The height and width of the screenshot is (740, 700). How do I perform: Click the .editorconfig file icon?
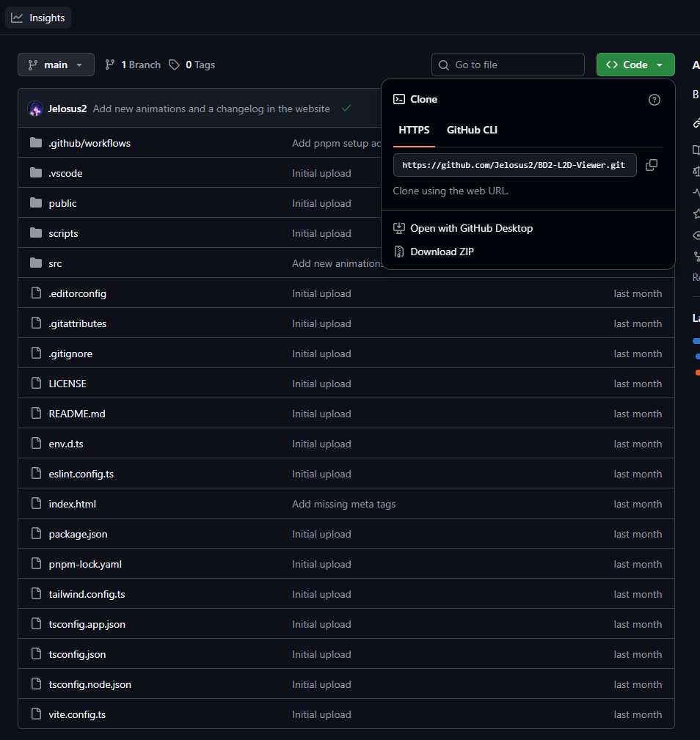pyautogui.click(x=37, y=293)
